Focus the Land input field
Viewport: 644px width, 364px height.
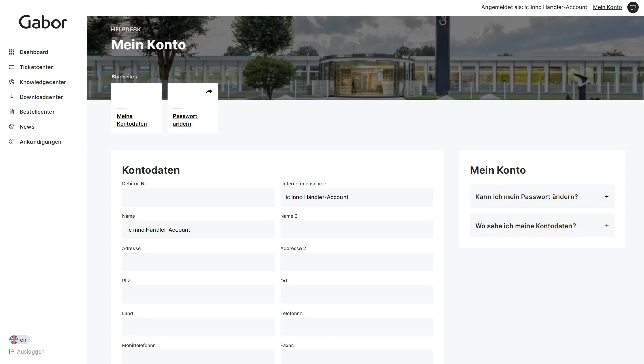[198, 327]
